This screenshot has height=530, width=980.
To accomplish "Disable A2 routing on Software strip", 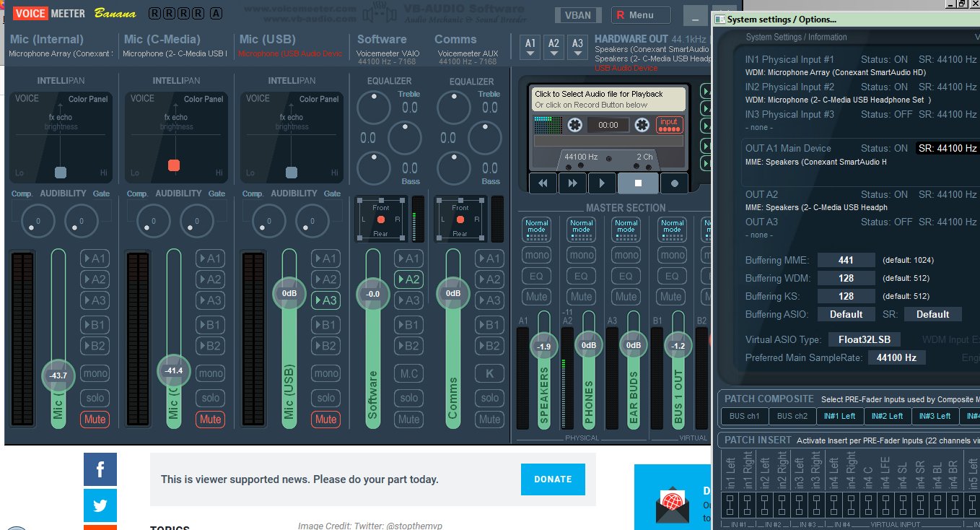I will (x=408, y=279).
